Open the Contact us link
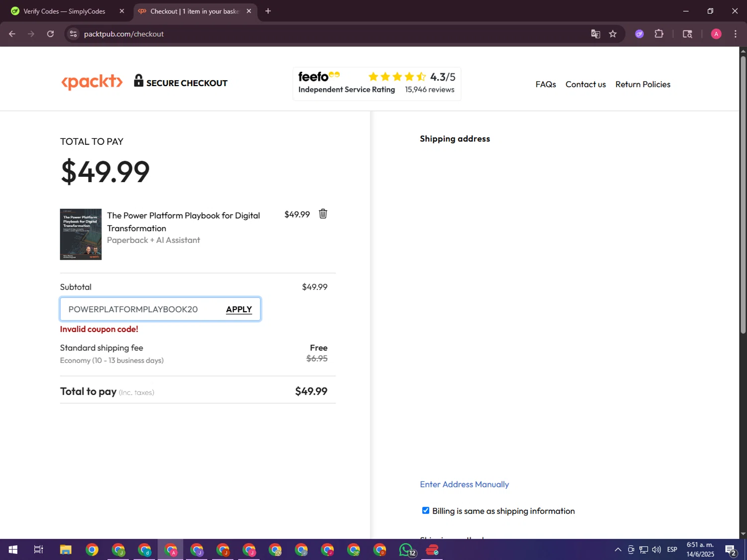 [x=585, y=84]
